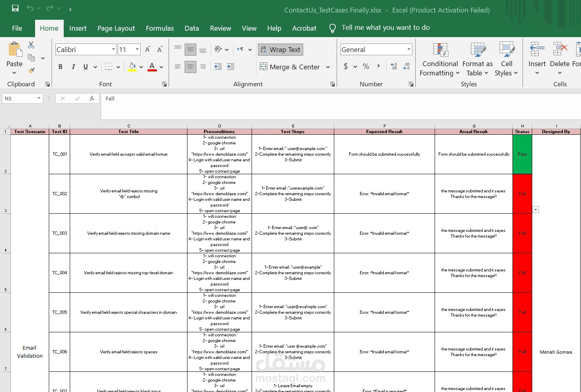The width and height of the screenshot is (581, 392).
Task: Expand the Paste options arrow
Action: (15, 73)
